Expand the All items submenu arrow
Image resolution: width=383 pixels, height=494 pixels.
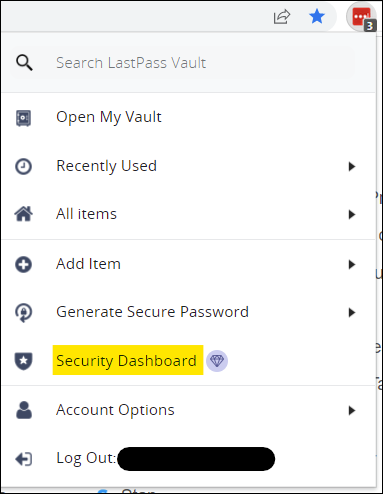[352, 214]
